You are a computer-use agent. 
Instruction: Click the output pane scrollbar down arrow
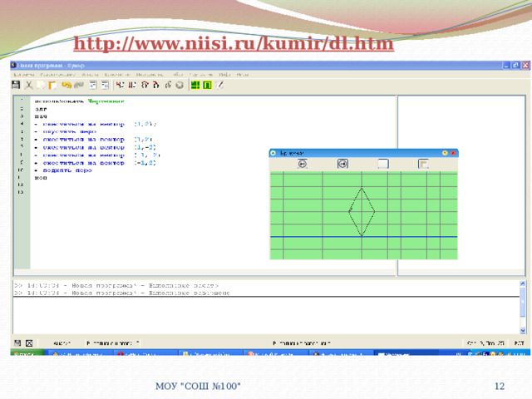coord(523,331)
